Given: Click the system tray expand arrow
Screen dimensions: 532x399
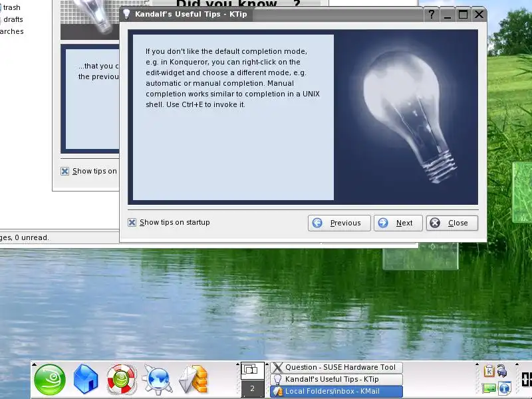Looking at the screenshot, I should (x=477, y=364).
